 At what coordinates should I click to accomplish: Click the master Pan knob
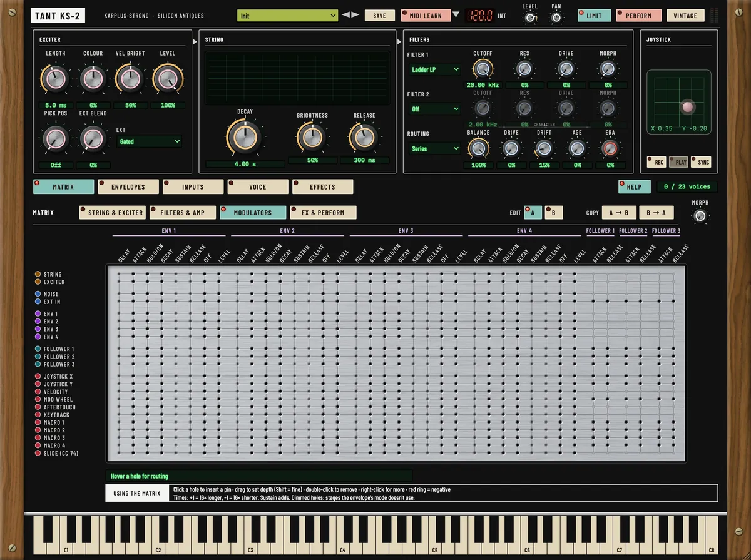(556, 18)
